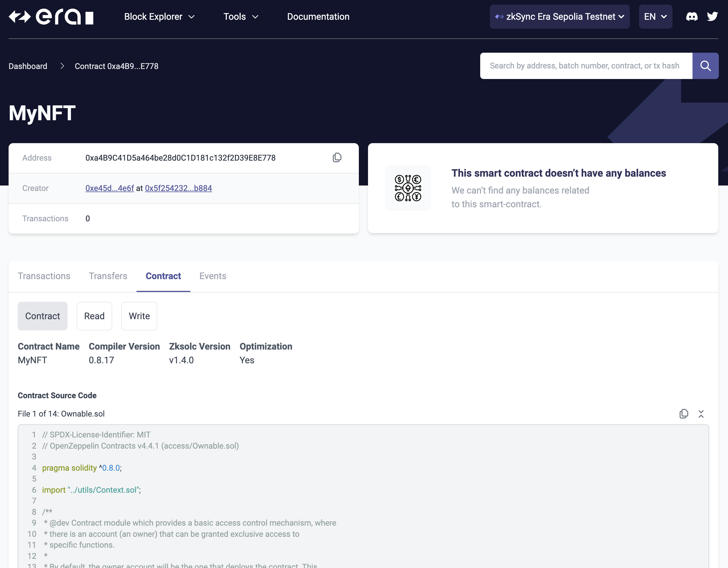The image size is (728, 568).
Task: Click the Transactions count 0
Action: click(x=88, y=219)
